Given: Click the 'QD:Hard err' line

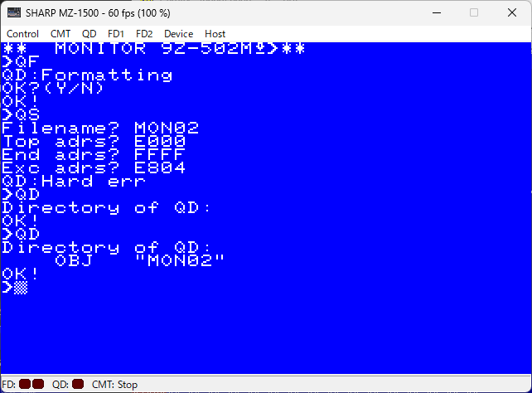Looking at the screenshot, I should (x=74, y=182).
